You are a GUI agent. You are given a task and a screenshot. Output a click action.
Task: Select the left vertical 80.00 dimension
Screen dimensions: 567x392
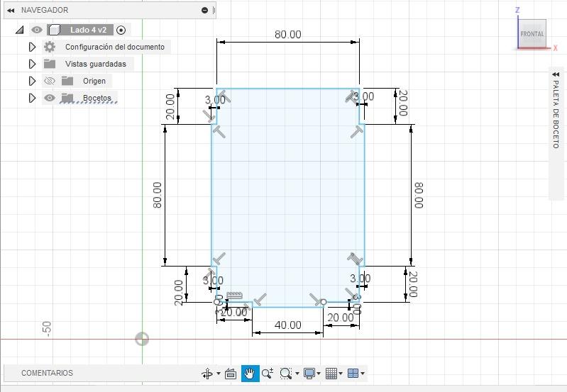pyautogui.click(x=158, y=195)
